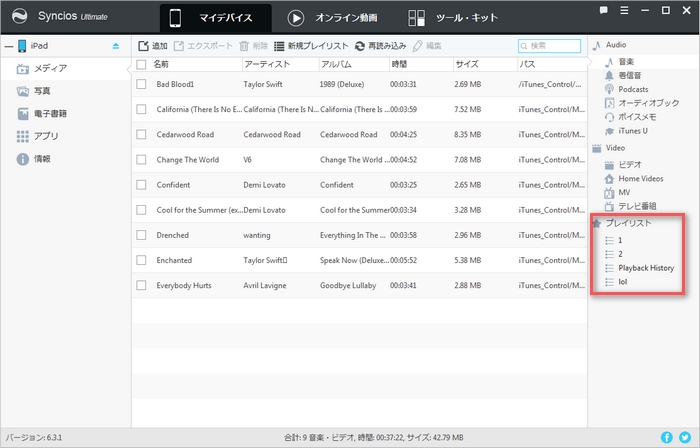Switch to オンライン動画 tab
The width and height of the screenshot is (700, 448).
(x=333, y=18)
